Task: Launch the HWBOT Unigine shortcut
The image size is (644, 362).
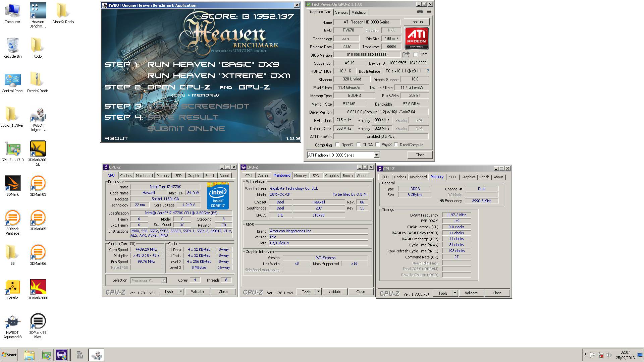Action: coord(38,119)
